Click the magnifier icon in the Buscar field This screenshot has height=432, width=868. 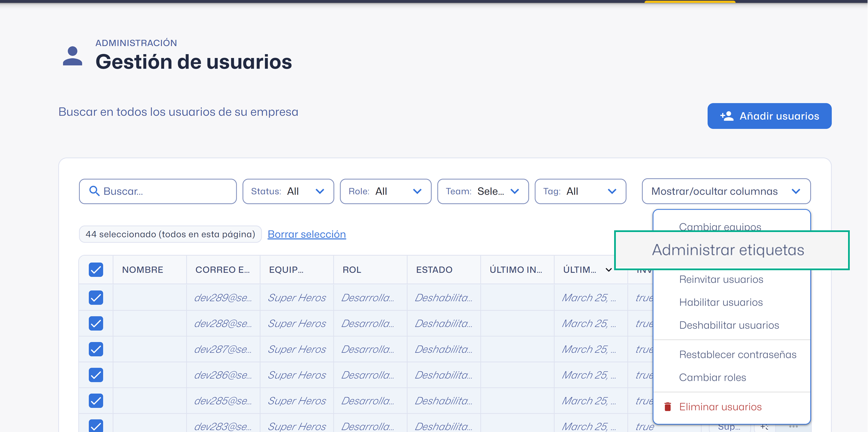94,191
